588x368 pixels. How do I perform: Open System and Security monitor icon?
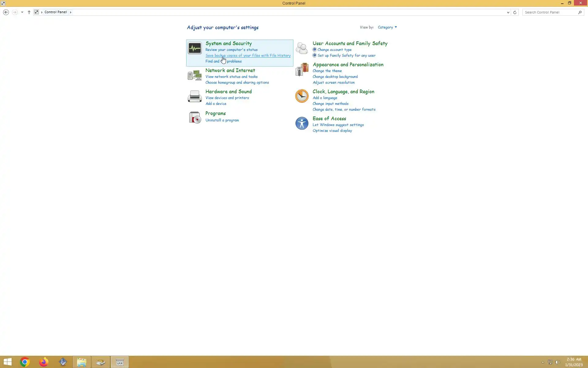point(194,48)
